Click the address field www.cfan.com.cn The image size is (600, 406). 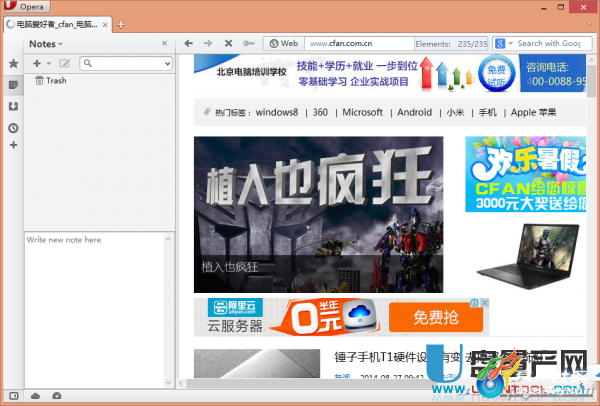point(359,44)
